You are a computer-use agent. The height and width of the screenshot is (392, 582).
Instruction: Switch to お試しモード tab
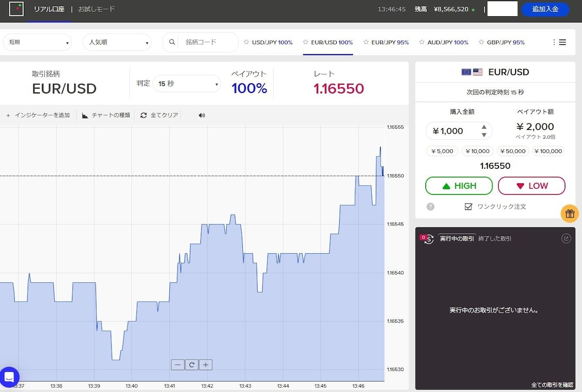pos(96,9)
